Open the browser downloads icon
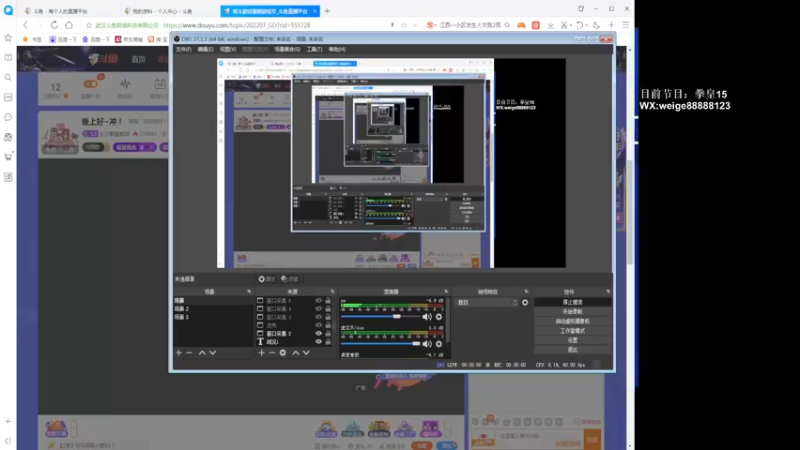This screenshot has height=450, width=800. click(x=551, y=25)
